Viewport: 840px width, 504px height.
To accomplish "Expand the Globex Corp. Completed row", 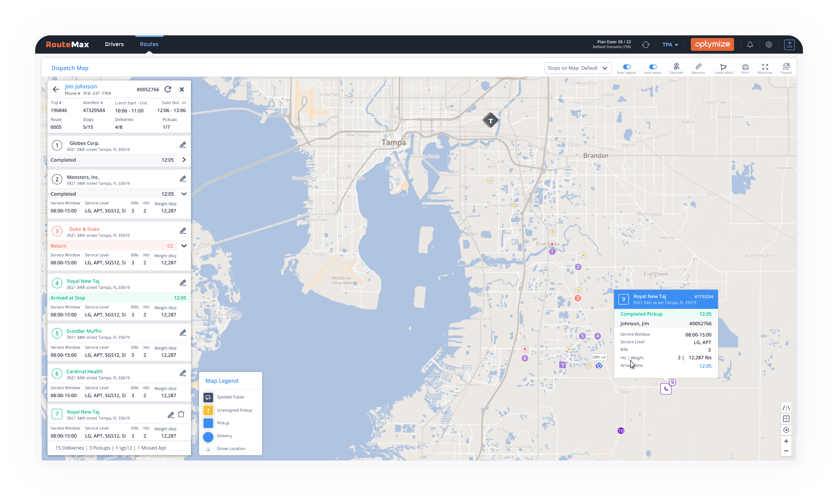I will click(x=184, y=160).
